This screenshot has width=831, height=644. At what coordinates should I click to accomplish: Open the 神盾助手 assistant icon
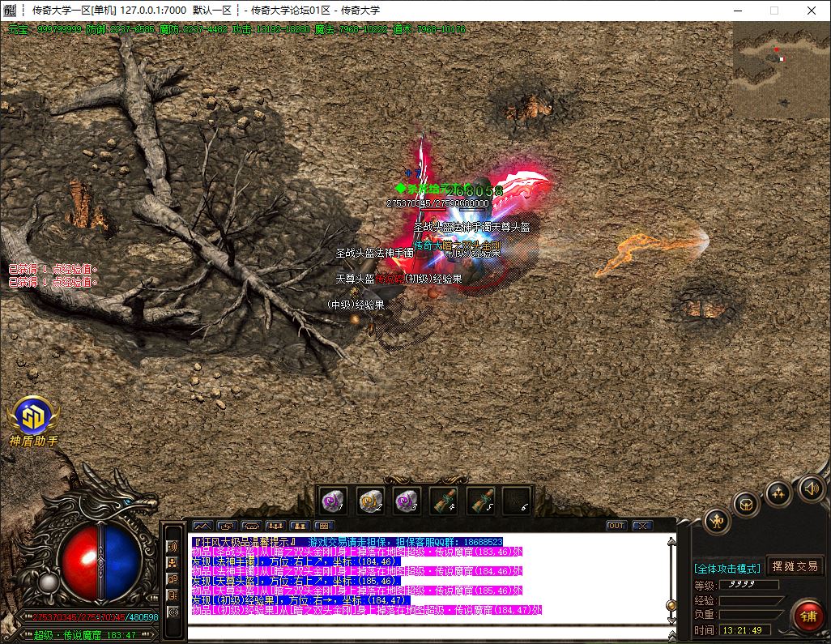click(33, 421)
